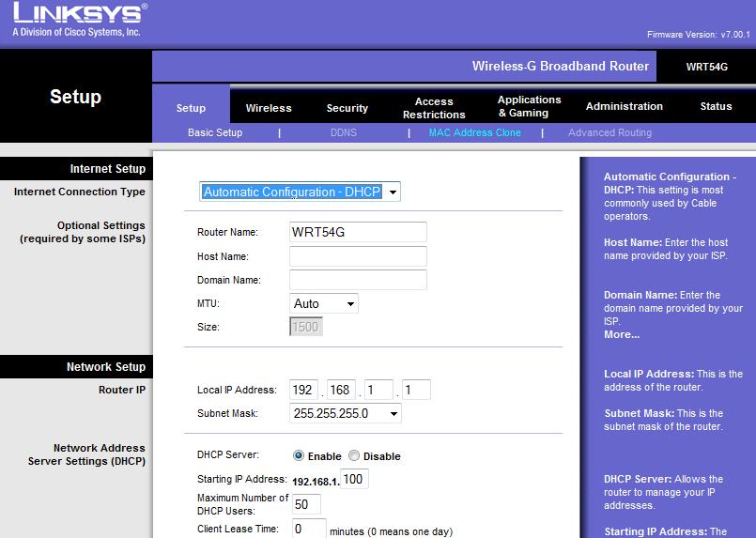Click the 192.168.1. starting IP prefix text
This screenshot has width=756, height=538.
pos(316,481)
